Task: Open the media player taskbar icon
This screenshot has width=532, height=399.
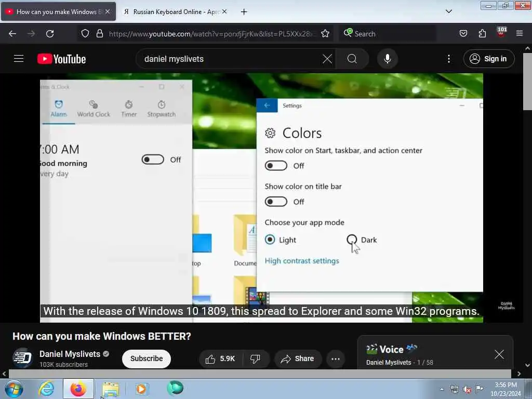Action: tap(141, 389)
